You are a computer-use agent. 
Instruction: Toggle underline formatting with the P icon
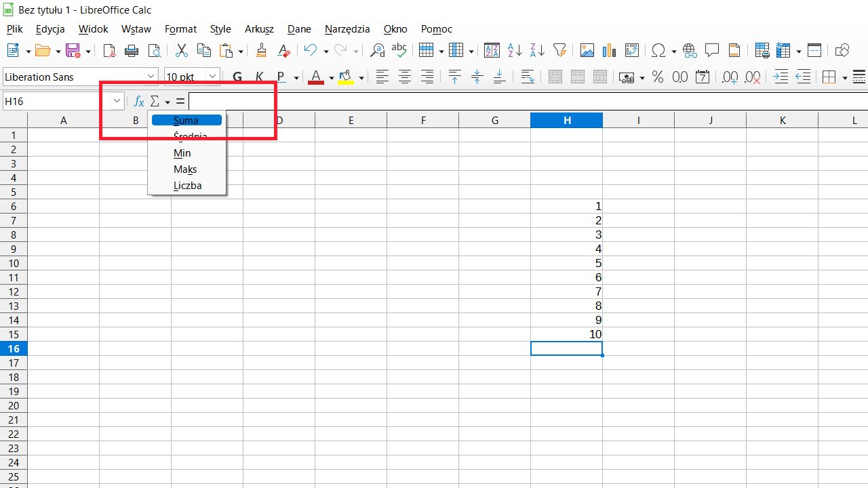[280, 77]
